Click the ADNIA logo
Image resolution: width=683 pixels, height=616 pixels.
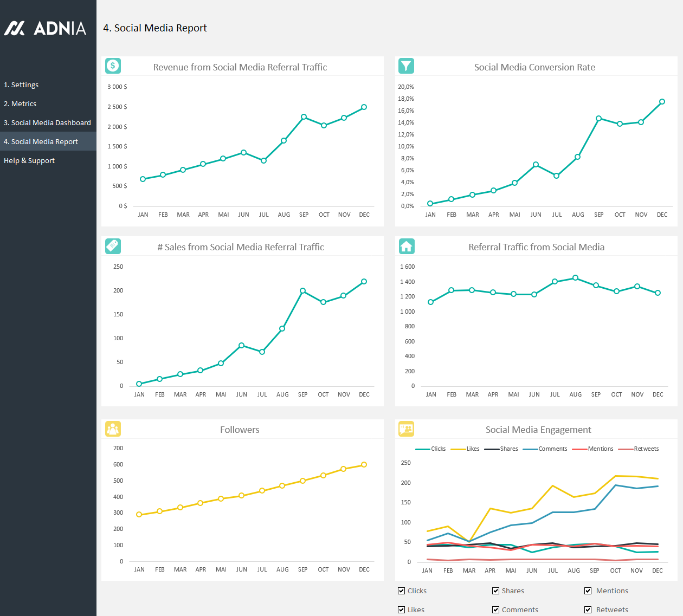point(46,28)
